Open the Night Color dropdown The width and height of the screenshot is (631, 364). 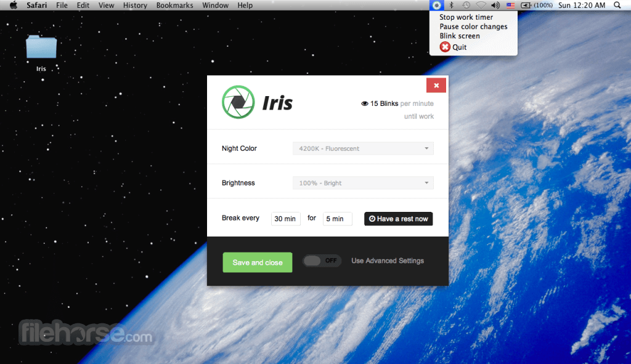coord(363,148)
